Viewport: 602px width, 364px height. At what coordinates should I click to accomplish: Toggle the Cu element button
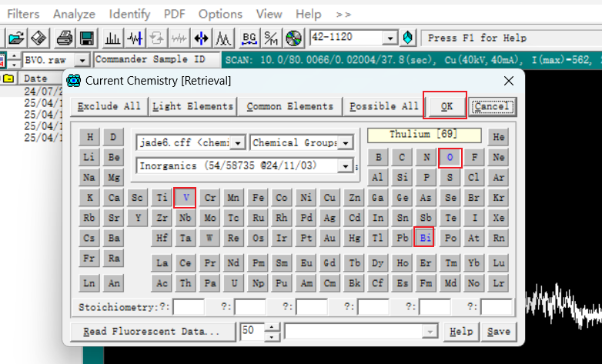(x=329, y=198)
